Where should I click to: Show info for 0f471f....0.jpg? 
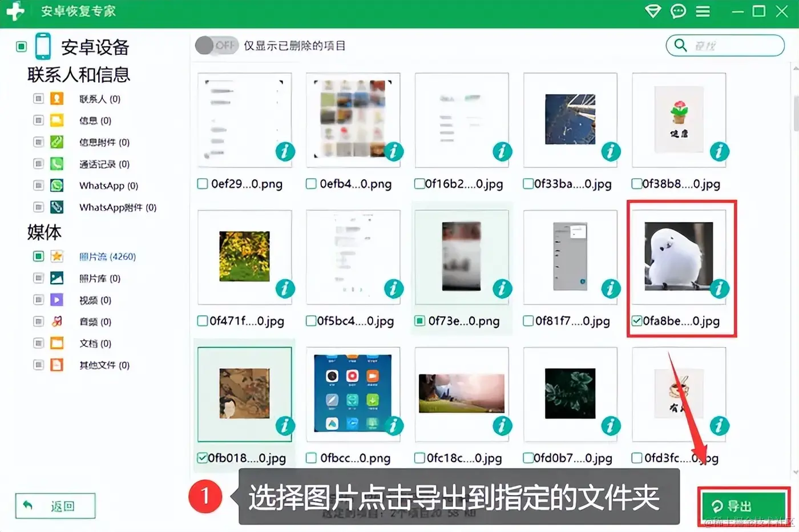point(285,289)
